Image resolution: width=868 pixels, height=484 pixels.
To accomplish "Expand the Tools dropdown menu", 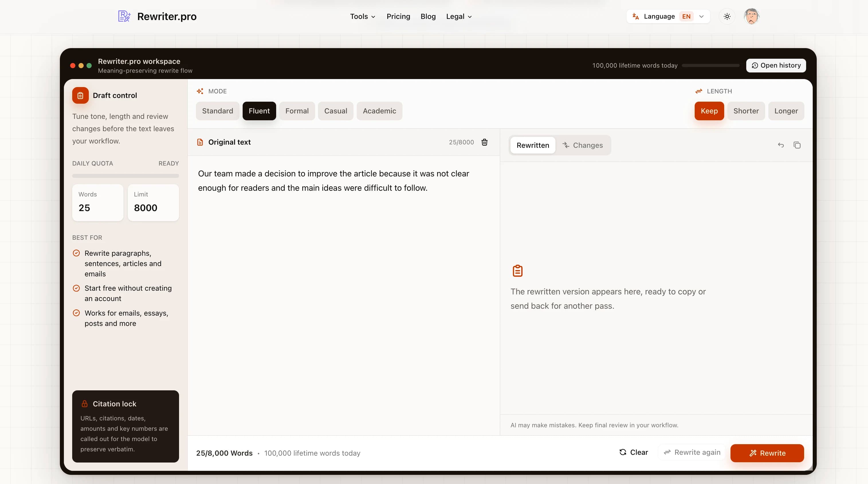I will point(363,16).
